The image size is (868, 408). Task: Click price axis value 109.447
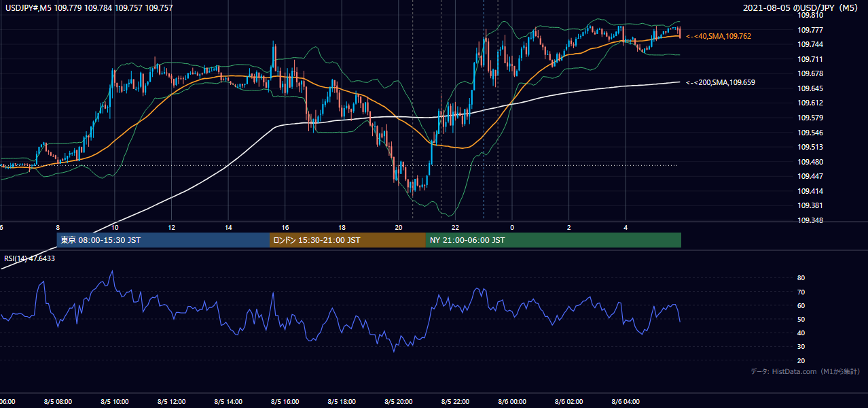pos(810,176)
